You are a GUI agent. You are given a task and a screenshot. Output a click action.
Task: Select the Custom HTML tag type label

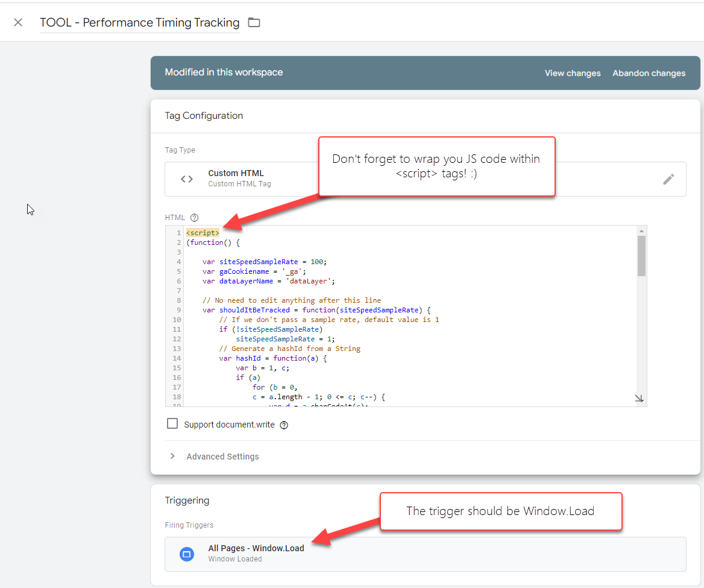pyautogui.click(x=236, y=173)
